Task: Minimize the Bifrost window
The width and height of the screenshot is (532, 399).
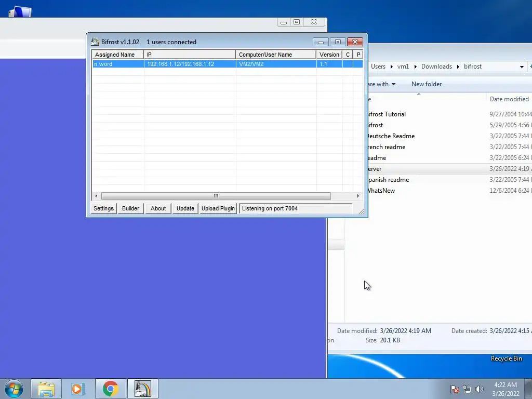Action: [321, 42]
